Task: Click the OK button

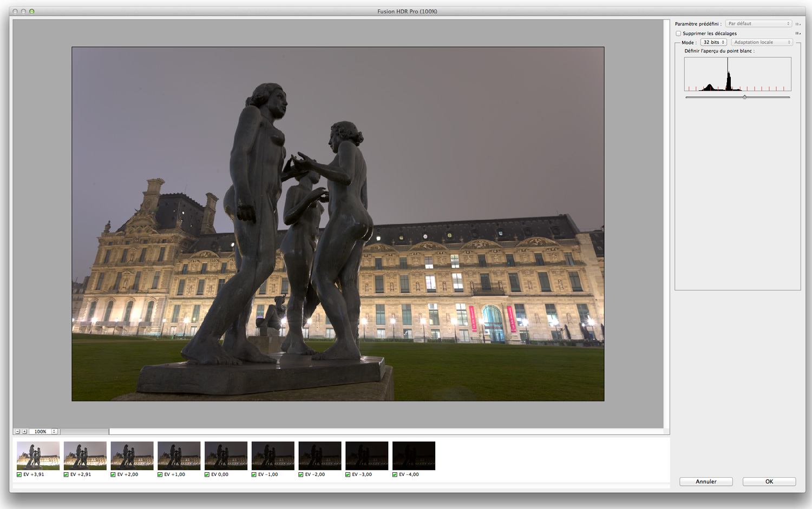Action: point(769,481)
